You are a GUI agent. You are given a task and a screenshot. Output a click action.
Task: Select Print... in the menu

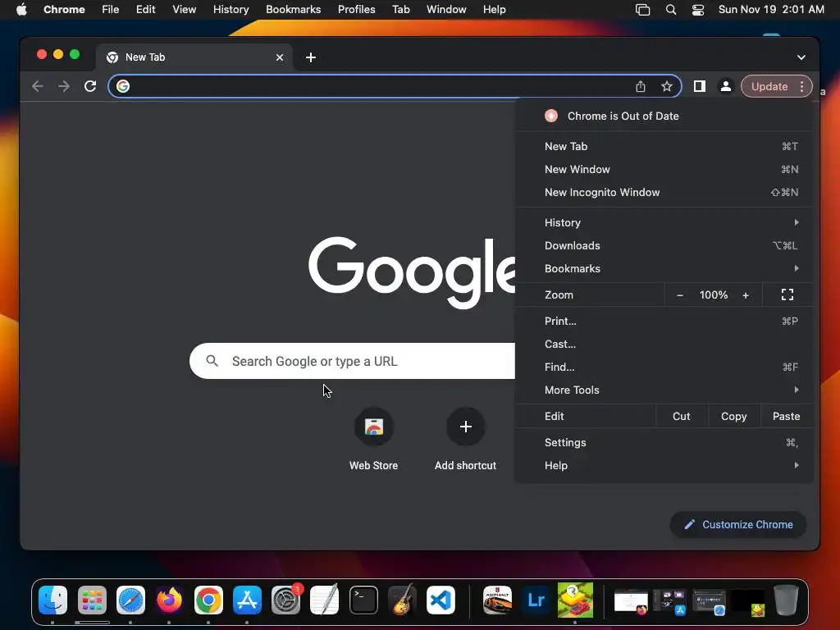coord(664,321)
